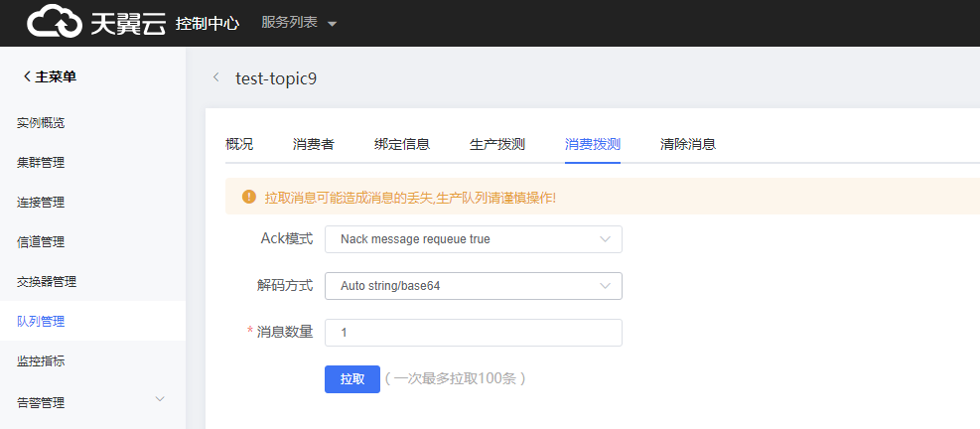Select 队列管理 sidebar item
This screenshot has width=980, height=429.
(41, 322)
